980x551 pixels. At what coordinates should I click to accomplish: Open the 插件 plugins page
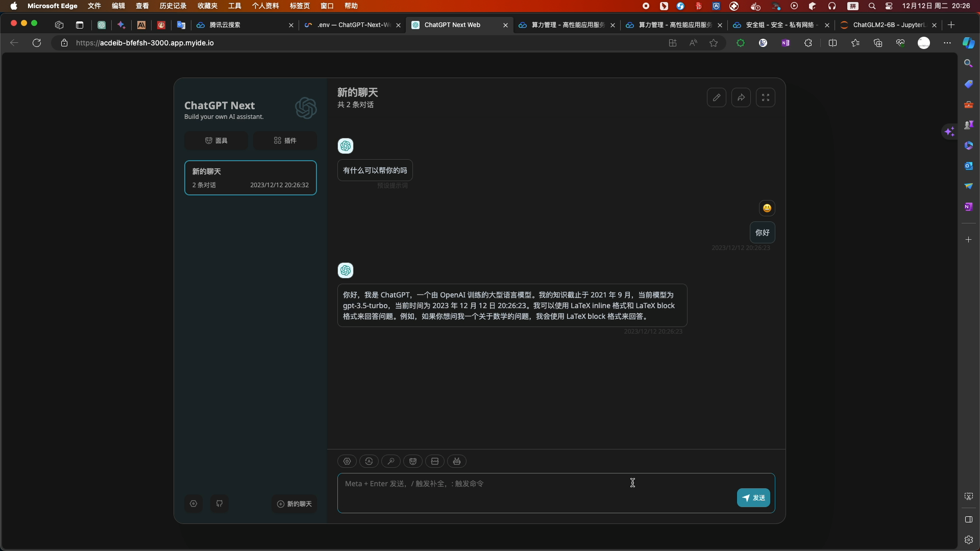[285, 140]
